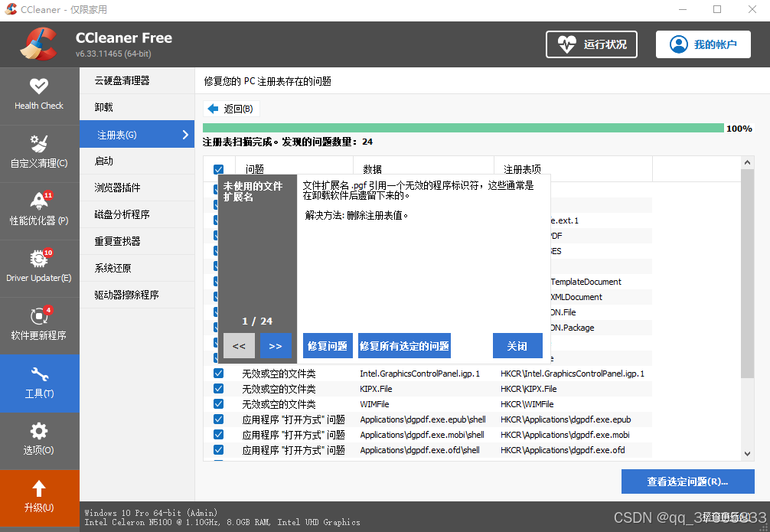Select HKCR\KIPX.File registry key cell
The image size is (770, 532).
tap(528, 389)
